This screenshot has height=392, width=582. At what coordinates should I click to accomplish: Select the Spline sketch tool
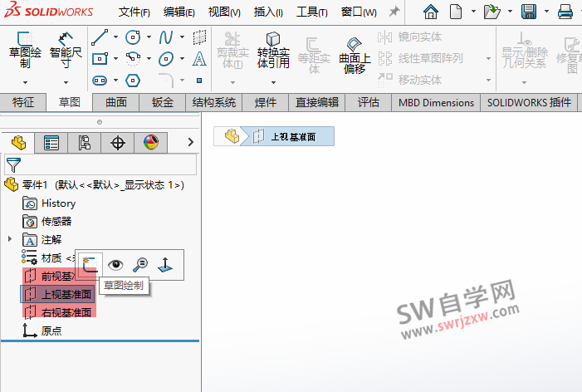point(165,37)
